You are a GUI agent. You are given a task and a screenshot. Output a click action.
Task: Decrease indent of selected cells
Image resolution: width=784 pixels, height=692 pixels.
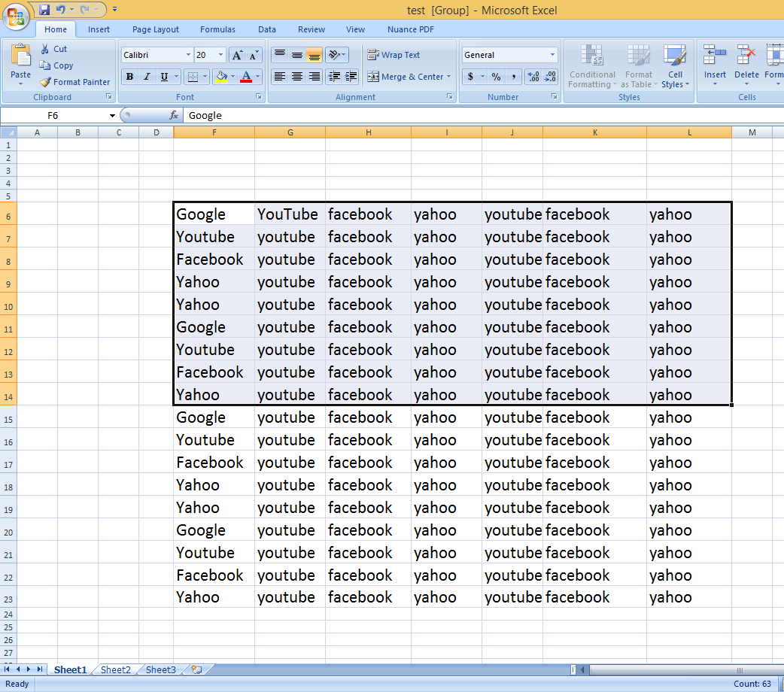tap(335, 77)
